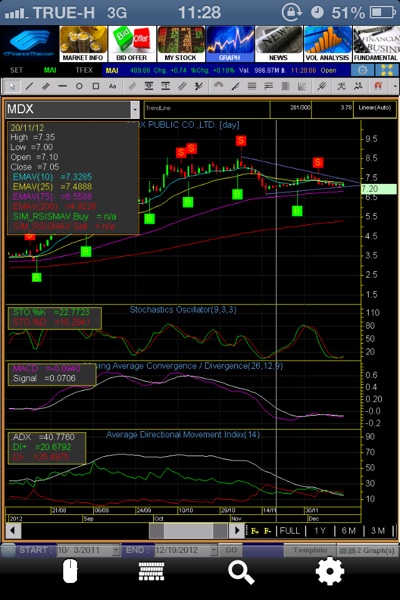Select the Aa text annotation tool
Screen dimensions: 400x600
113,86
